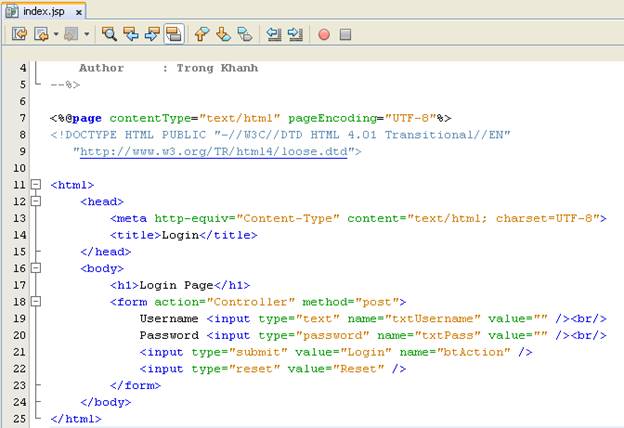
Task: Click the closing head tag
Action: coord(105,252)
